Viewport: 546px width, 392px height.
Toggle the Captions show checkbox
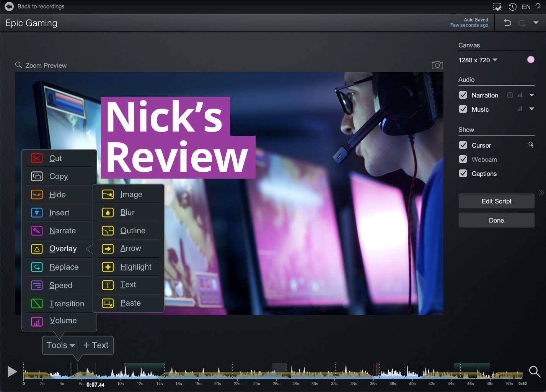(463, 173)
